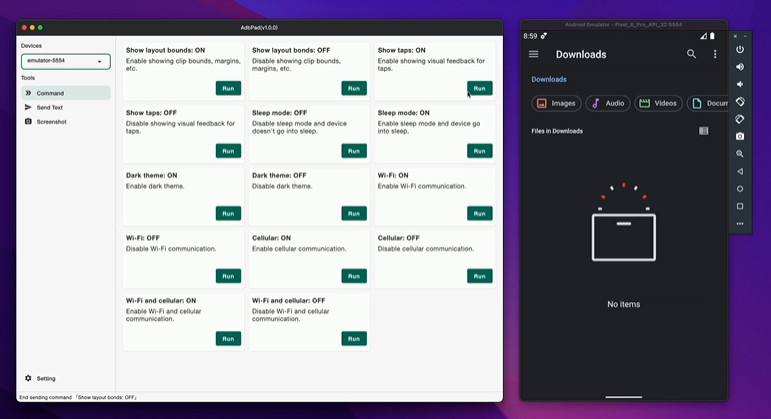Click emulator volume up icon
This screenshot has width=771, height=419.
coord(740,67)
